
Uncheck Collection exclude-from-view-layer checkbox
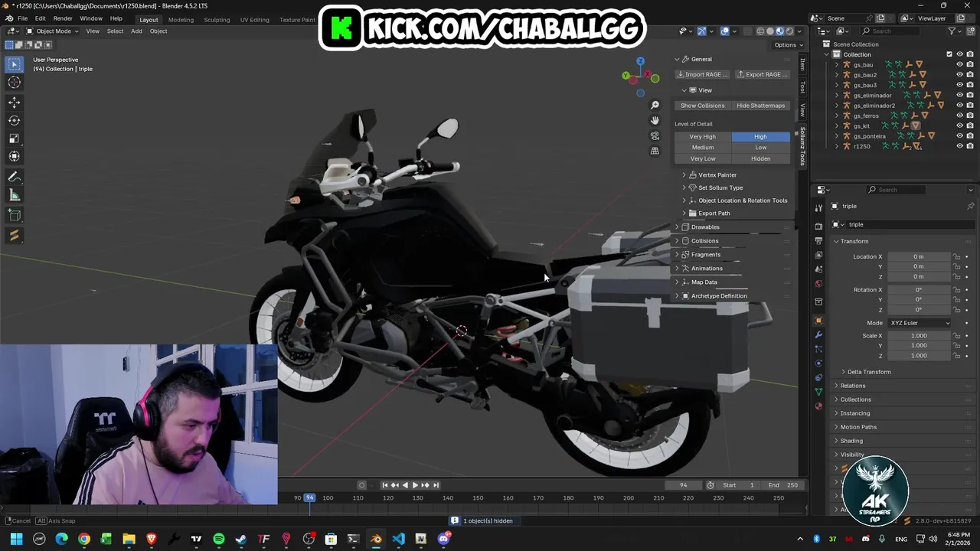(x=949, y=54)
